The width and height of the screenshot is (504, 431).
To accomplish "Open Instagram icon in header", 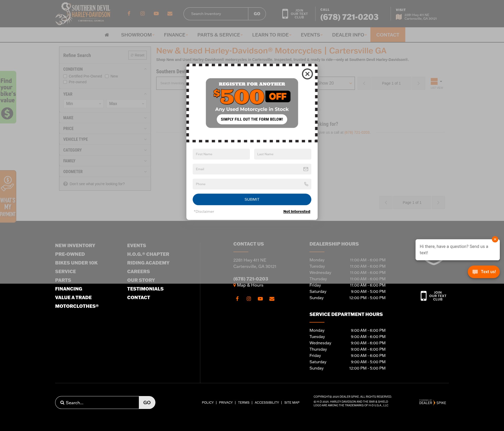I will coord(143,13).
